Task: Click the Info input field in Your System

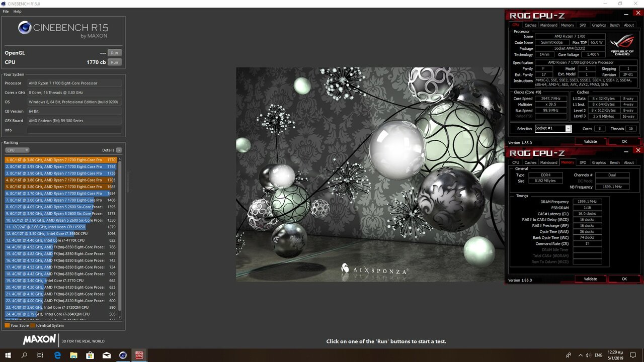Action: [x=74, y=130]
